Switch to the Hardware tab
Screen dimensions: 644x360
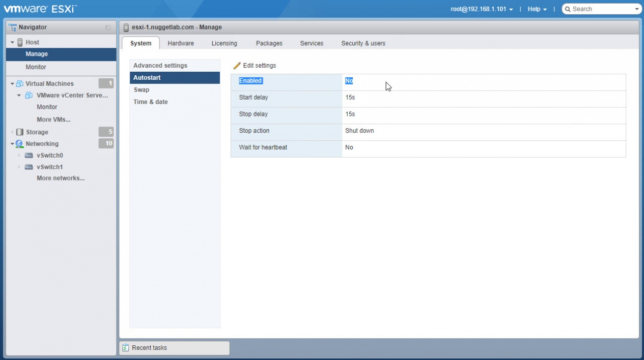(x=181, y=43)
